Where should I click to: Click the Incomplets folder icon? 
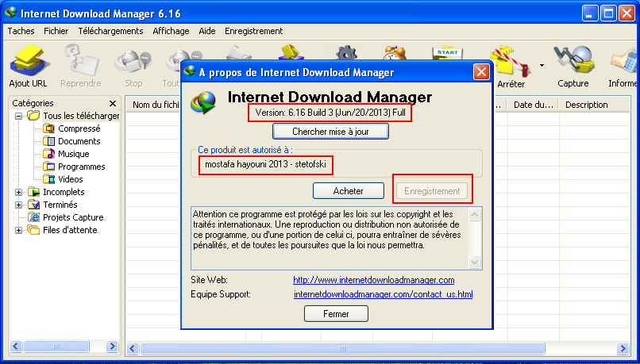[x=34, y=192]
